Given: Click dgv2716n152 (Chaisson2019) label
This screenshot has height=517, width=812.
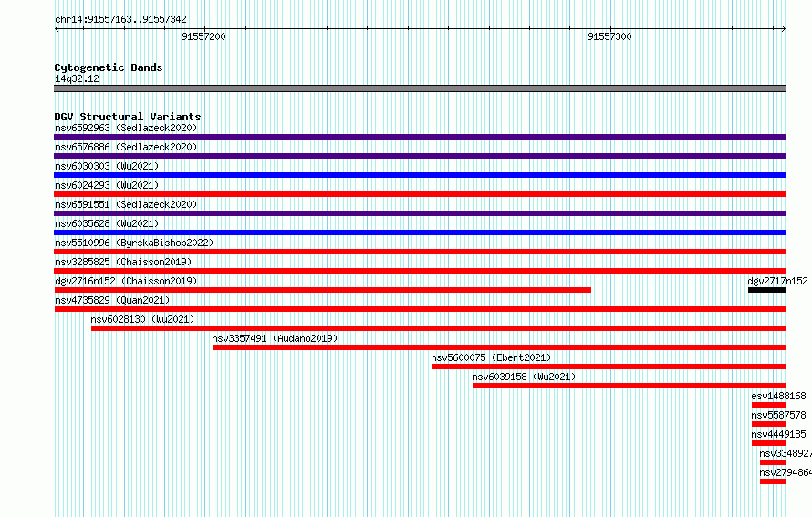Looking at the screenshot, I should (126, 281).
